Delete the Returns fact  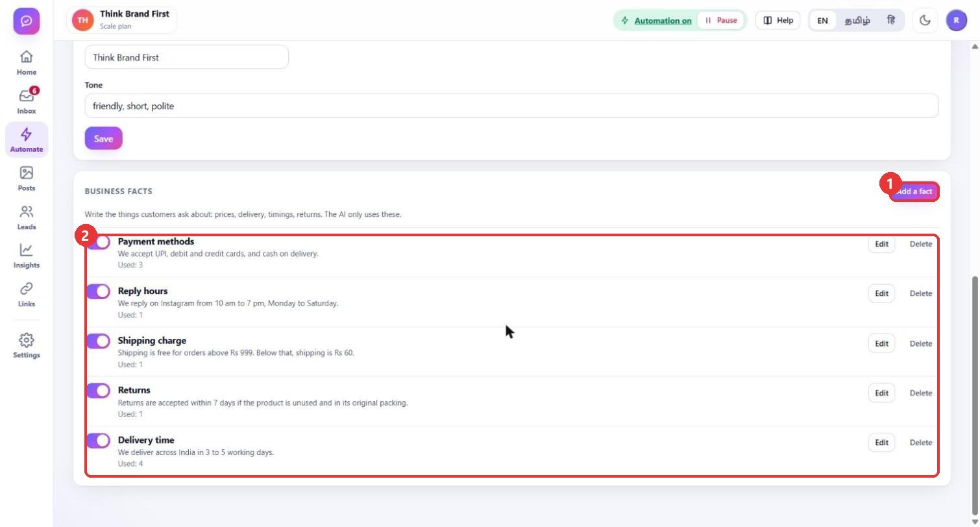[920, 393]
